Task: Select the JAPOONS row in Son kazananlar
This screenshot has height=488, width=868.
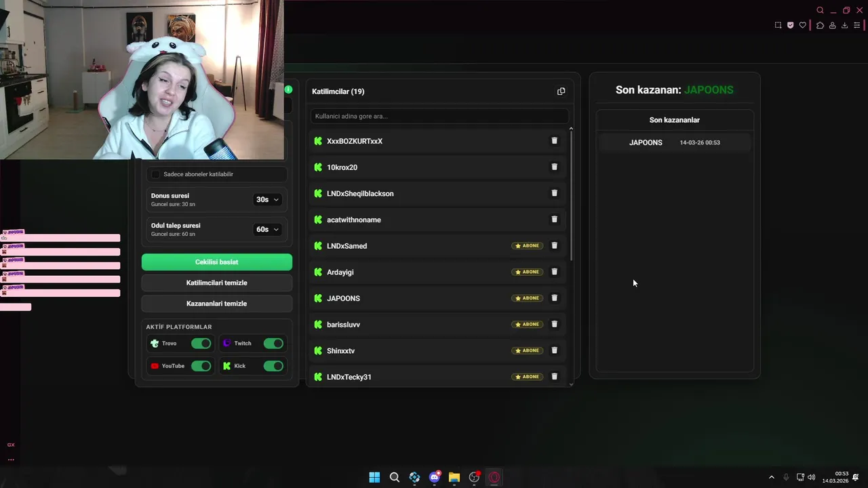Action: [675, 142]
